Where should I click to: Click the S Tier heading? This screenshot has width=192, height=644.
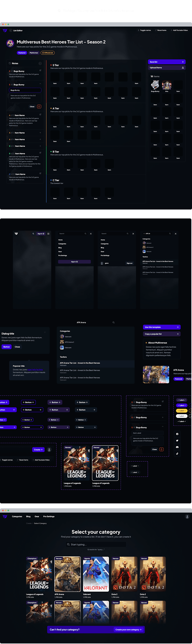[x=56, y=65]
